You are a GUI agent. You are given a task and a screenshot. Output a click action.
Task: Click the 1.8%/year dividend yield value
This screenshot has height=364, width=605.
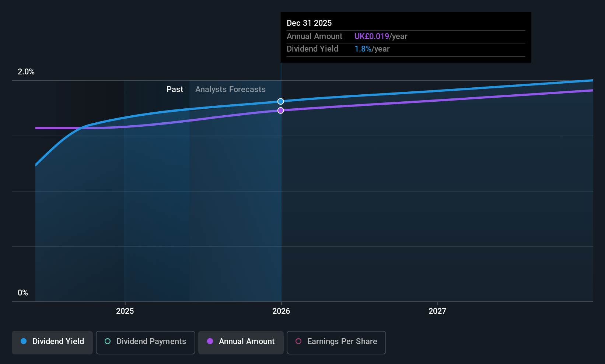372,49
